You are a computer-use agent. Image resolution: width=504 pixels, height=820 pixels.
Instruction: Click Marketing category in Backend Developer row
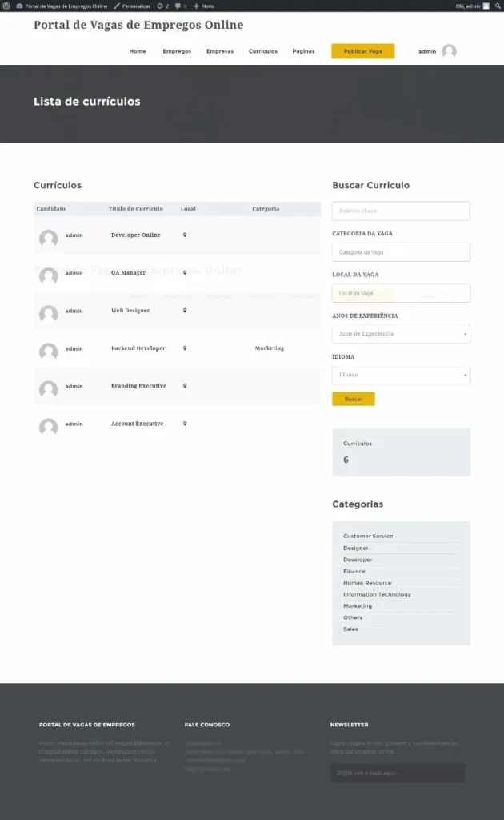pos(270,348)
